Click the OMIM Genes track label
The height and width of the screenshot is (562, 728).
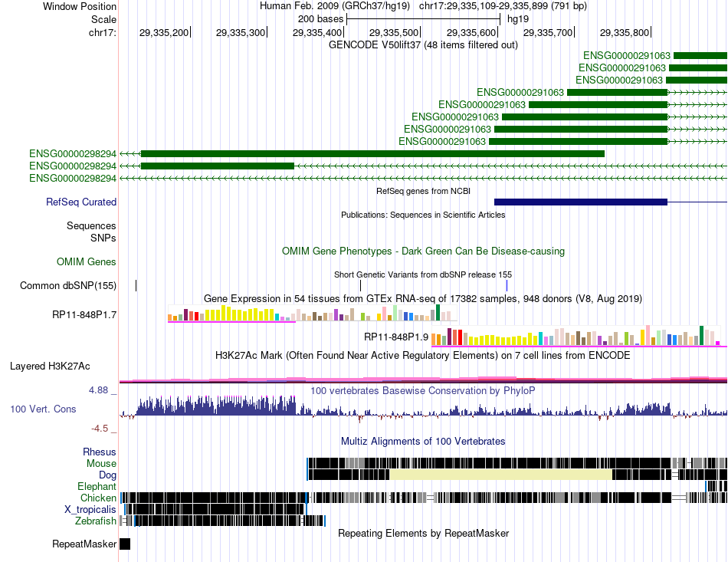87,262
